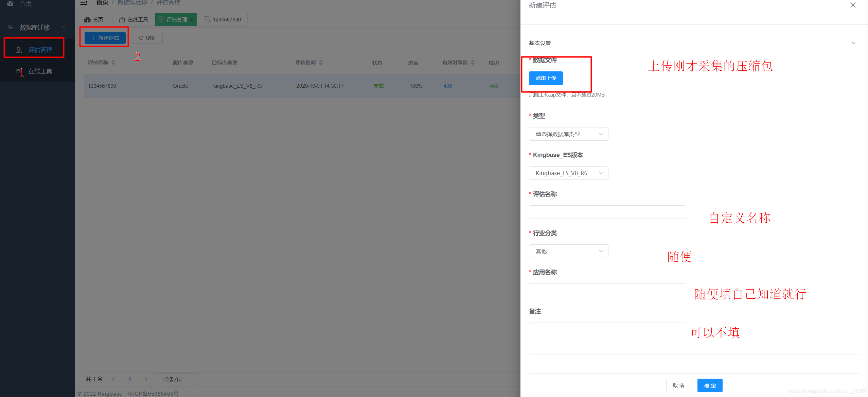Viewport: 868px width, 397px height.
Task: Click the 确定 confirm button
Action: pos(710,385)
